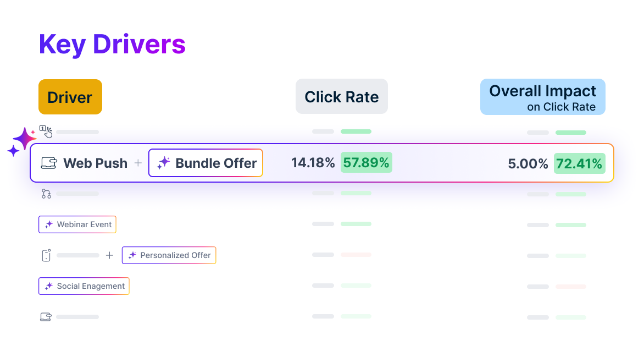Click the sparkle icon in Social Enagement chip
Viewport: 644px width, 351px height.
coord(49,286)
